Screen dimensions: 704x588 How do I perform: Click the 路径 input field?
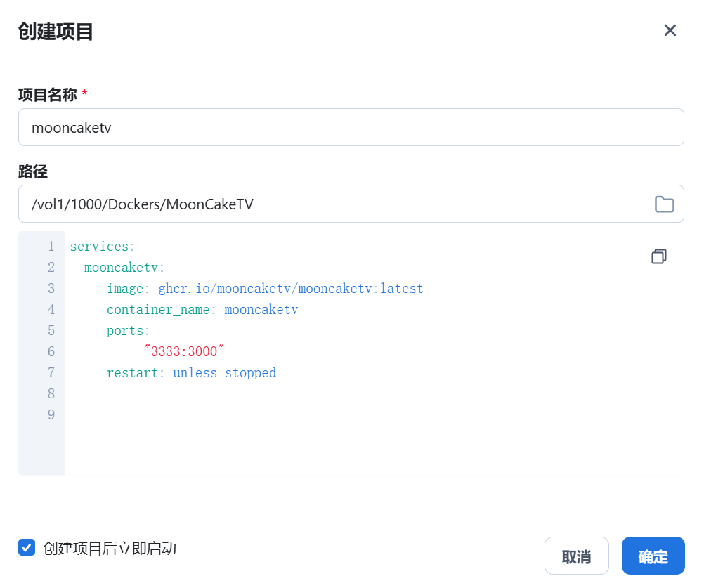click(x=351, y=204)
